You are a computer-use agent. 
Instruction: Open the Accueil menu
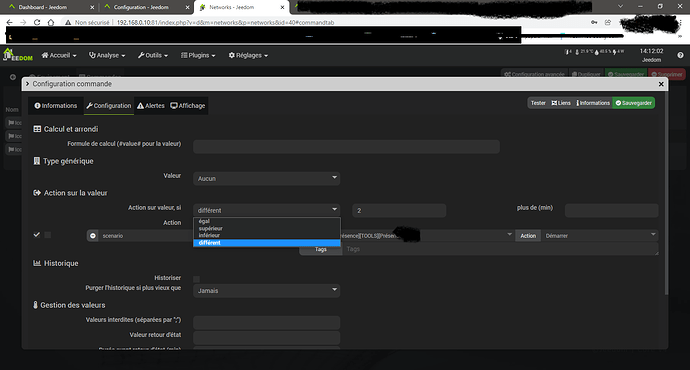59,55
